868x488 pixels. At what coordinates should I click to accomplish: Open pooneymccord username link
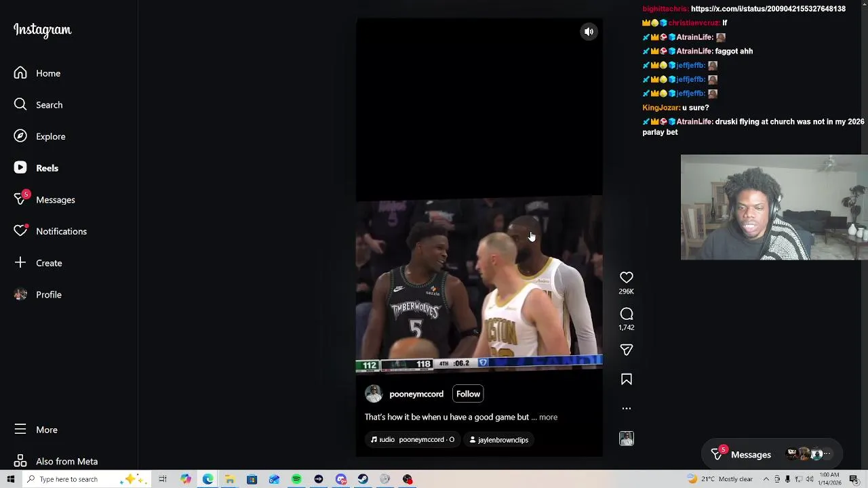[x=416, y=394]
